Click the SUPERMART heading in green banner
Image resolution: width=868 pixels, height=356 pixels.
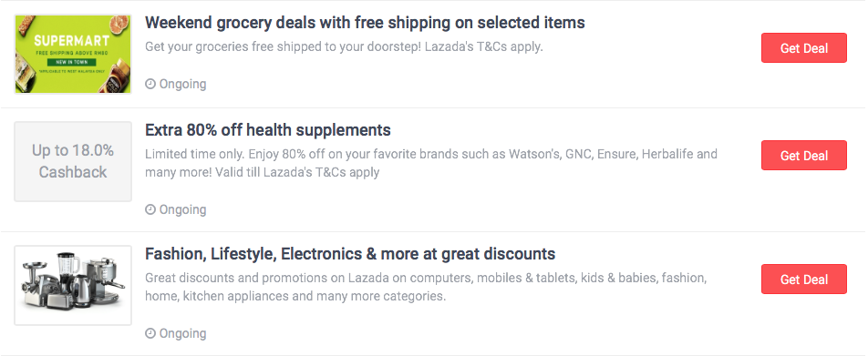click(x=71, y=41)
